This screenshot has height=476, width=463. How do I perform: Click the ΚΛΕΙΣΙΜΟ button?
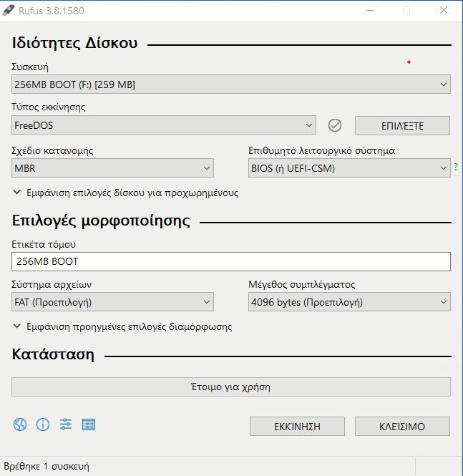(x=402, y=426)
